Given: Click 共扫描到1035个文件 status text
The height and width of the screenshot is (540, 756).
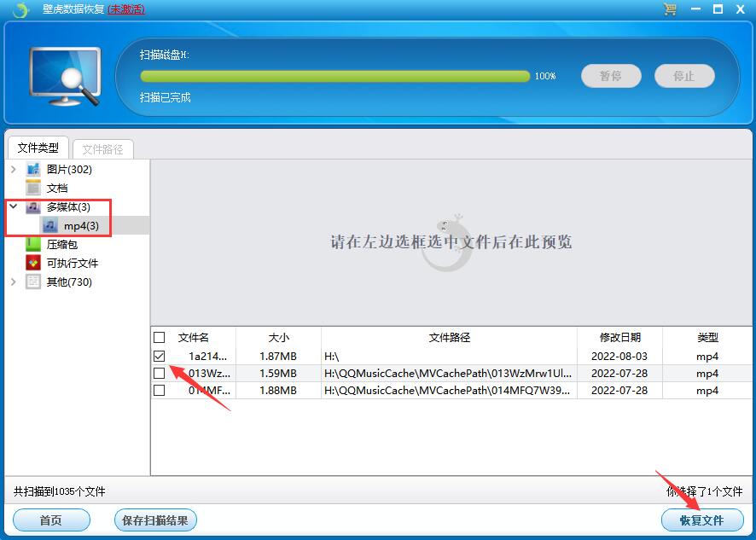Looking at the screenshot, I should (60, 491).
